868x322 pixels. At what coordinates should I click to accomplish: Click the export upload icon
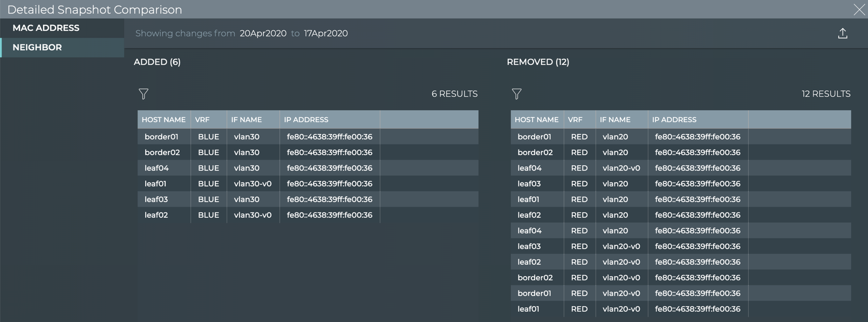[x=842, y=33]
